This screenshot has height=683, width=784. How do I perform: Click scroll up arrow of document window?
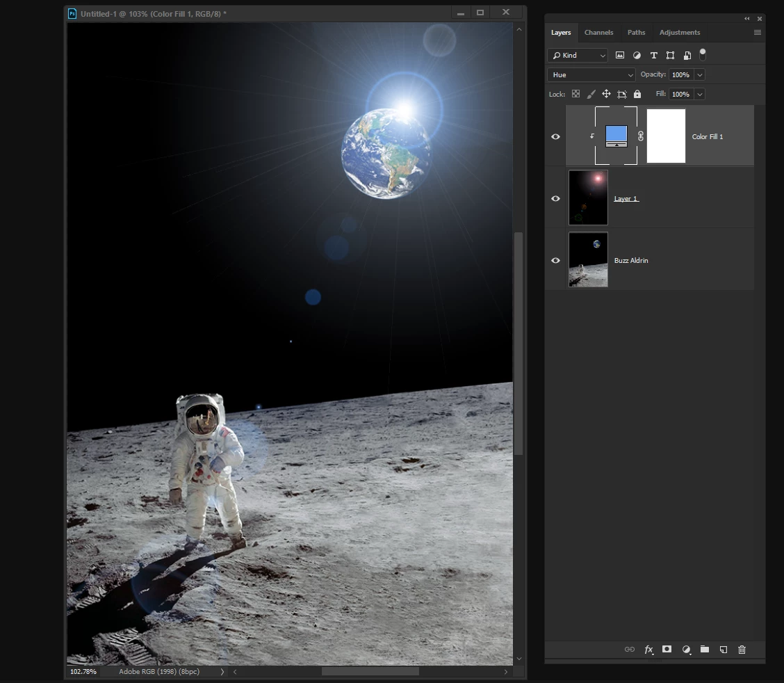[519, 29]
